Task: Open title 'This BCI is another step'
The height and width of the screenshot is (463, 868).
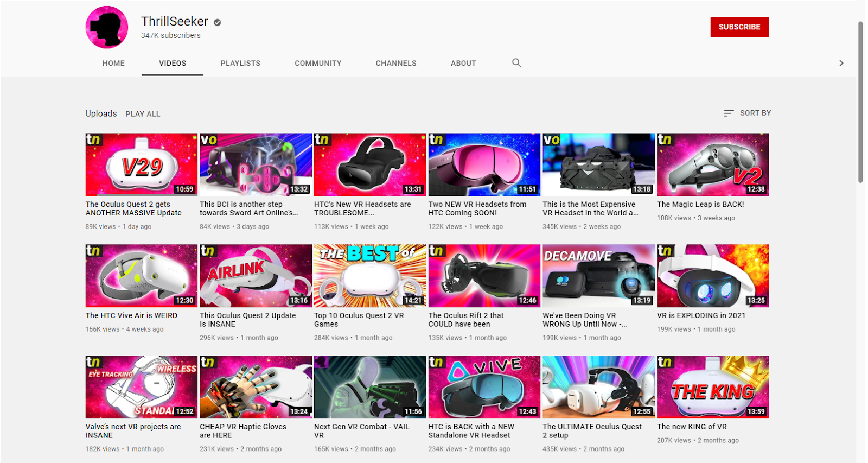Action: tap(249, 208)
